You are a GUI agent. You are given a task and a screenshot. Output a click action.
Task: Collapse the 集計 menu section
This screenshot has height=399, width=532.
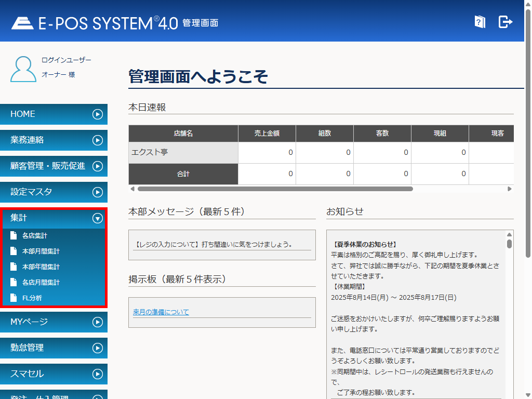tap(97, 219)
